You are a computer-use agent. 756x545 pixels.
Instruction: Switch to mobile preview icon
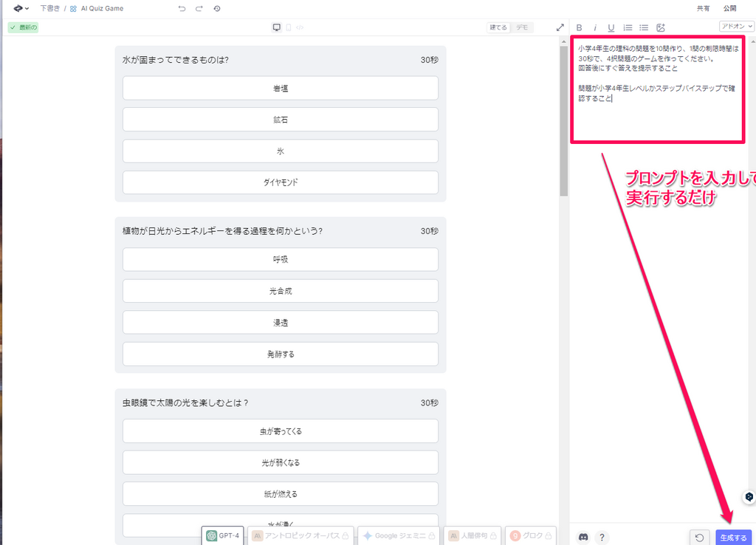point(288,27)
